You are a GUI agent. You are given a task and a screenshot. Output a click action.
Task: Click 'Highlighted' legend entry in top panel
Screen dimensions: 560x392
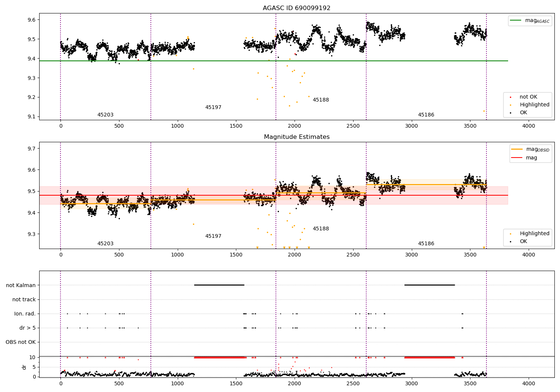tap(534, 105)
